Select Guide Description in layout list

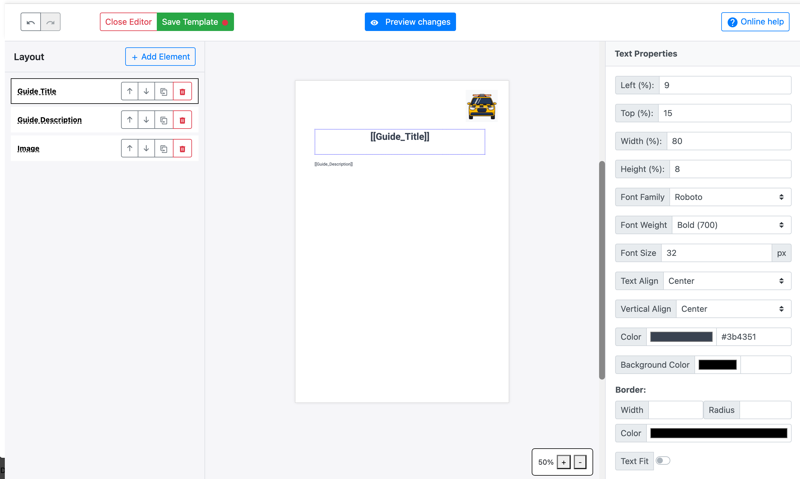pyautogui.click(x=50, y=120)
